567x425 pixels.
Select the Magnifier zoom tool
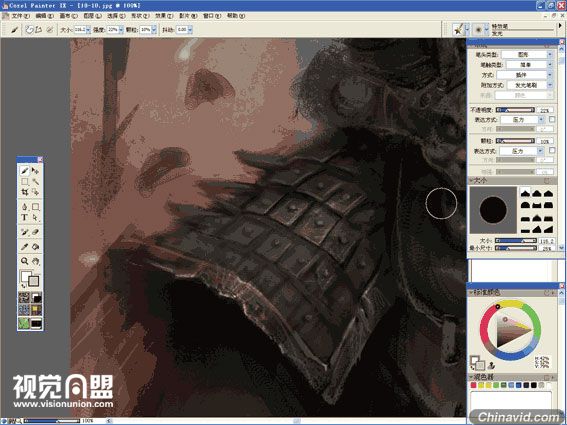[24, 261]
